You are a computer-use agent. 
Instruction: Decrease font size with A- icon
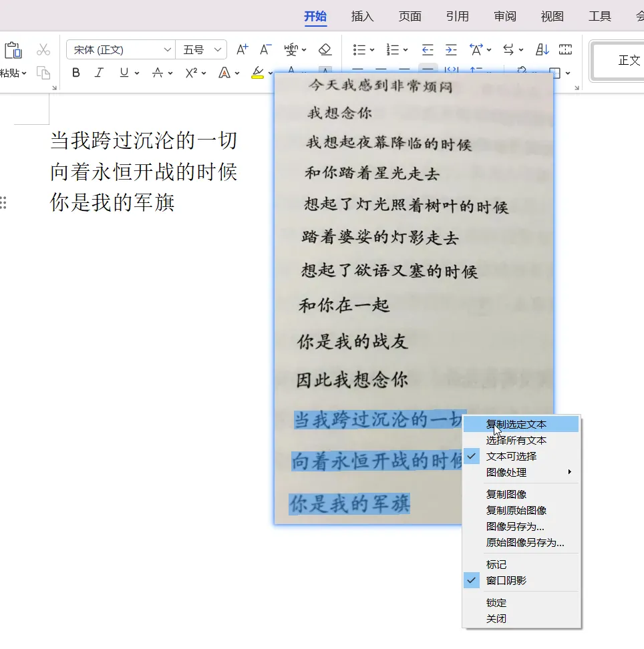[x=265, y=49]
